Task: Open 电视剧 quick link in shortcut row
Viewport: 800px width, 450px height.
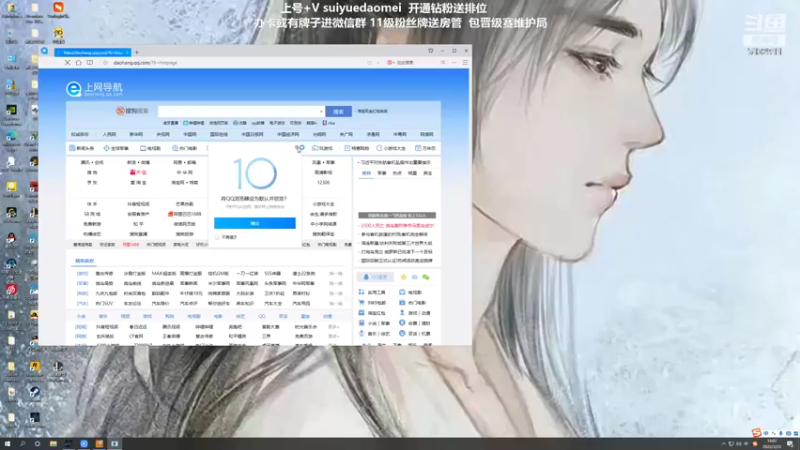Action: click(151, 148)
